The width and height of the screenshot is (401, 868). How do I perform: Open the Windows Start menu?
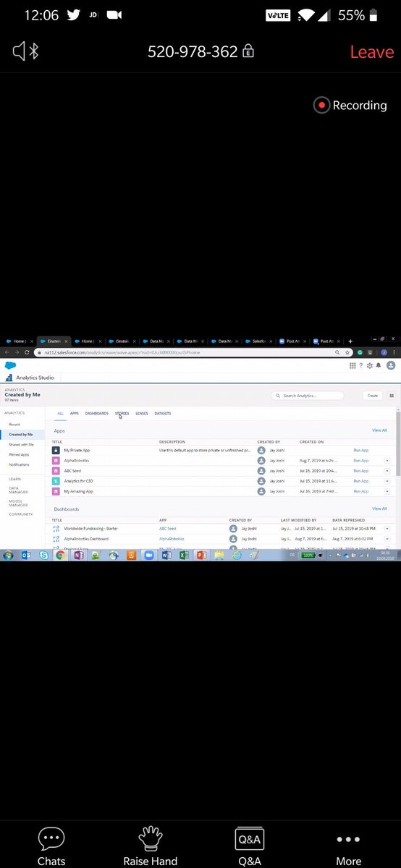coord(8,556)
